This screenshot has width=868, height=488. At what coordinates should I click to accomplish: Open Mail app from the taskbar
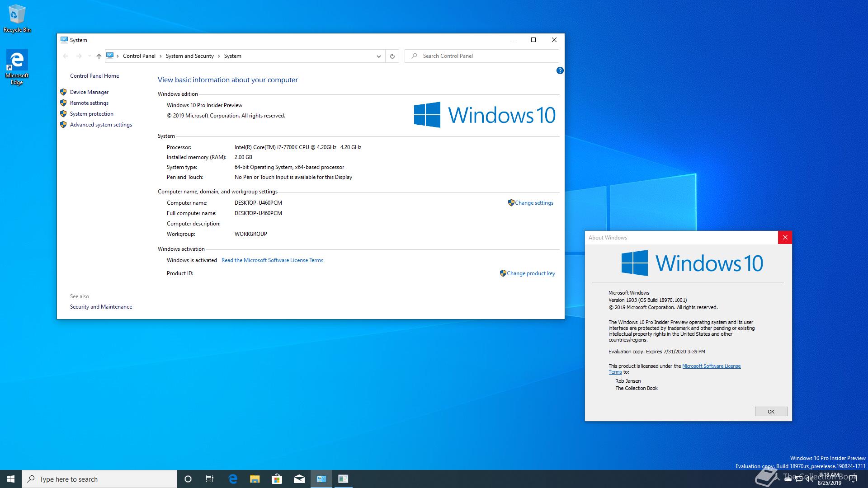pos(299,479)
